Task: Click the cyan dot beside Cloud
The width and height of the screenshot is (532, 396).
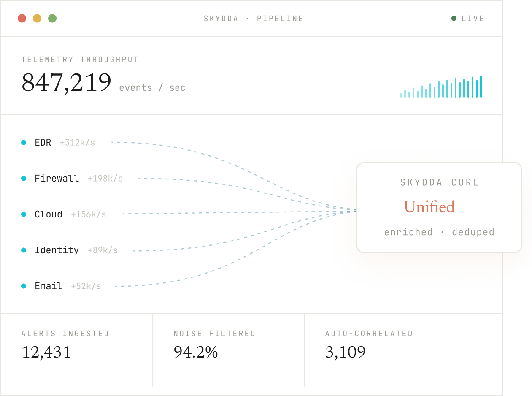Action: pos(24,214)
